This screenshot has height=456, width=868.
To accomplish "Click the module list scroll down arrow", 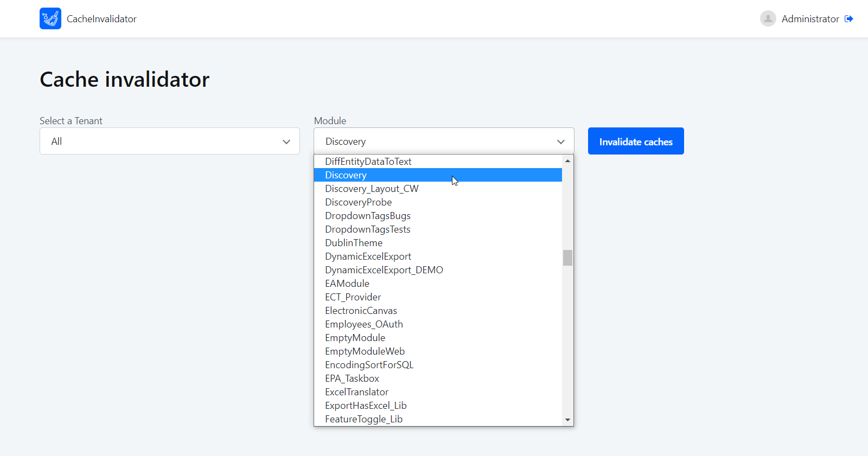I will [567, 420].
